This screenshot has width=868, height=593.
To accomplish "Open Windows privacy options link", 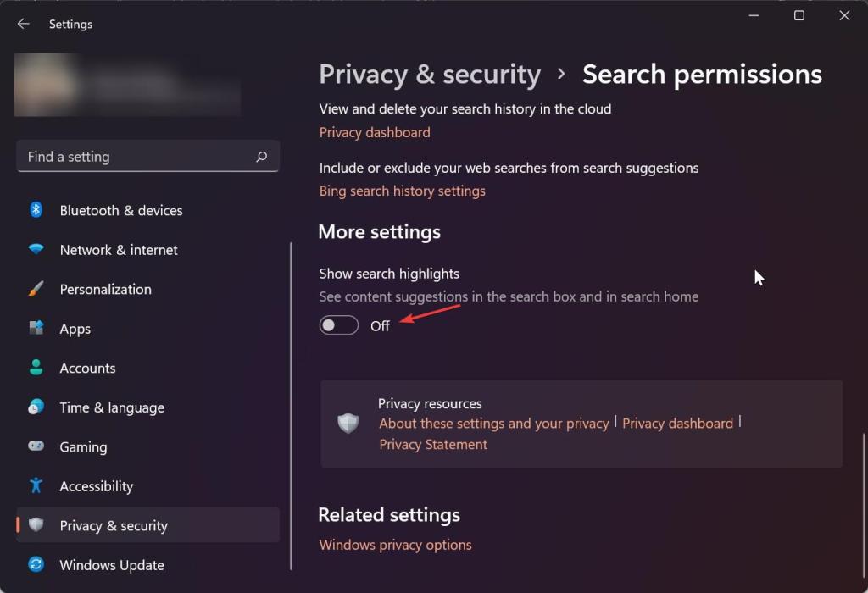I will pyautogui.click(x=395, y=545).
